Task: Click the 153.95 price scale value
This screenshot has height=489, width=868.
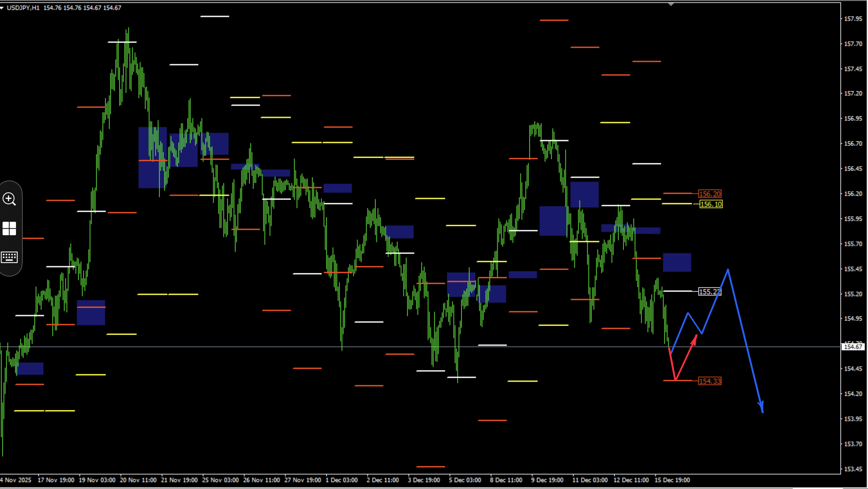Action: pos(853,419)
